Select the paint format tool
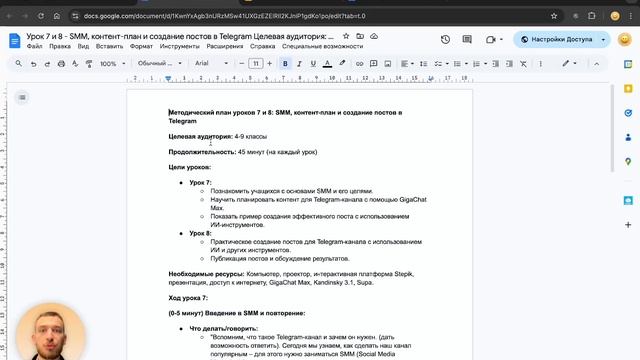This screenshot has height=360, width=640. (x=89, y=64)
